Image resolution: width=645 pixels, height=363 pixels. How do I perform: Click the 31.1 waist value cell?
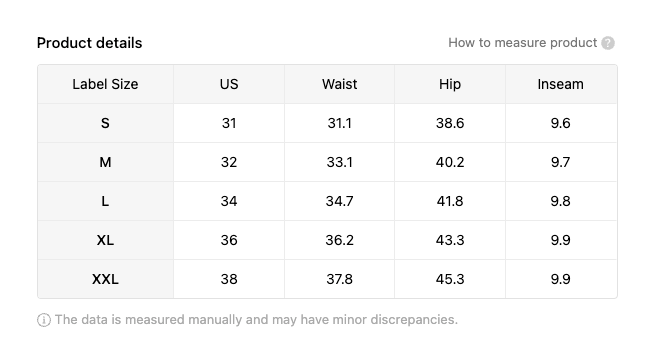(x=339, y=123)
